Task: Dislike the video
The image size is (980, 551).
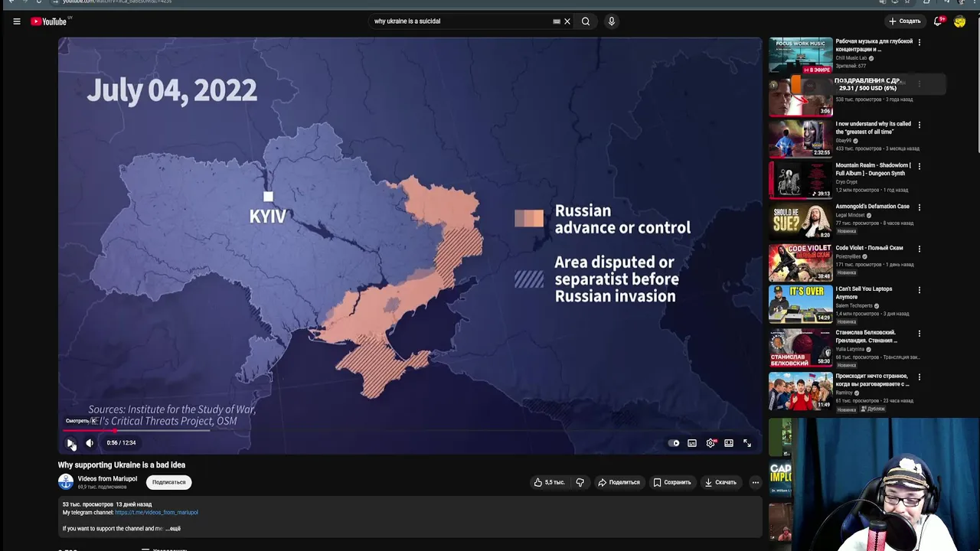Action: point(580,482)
